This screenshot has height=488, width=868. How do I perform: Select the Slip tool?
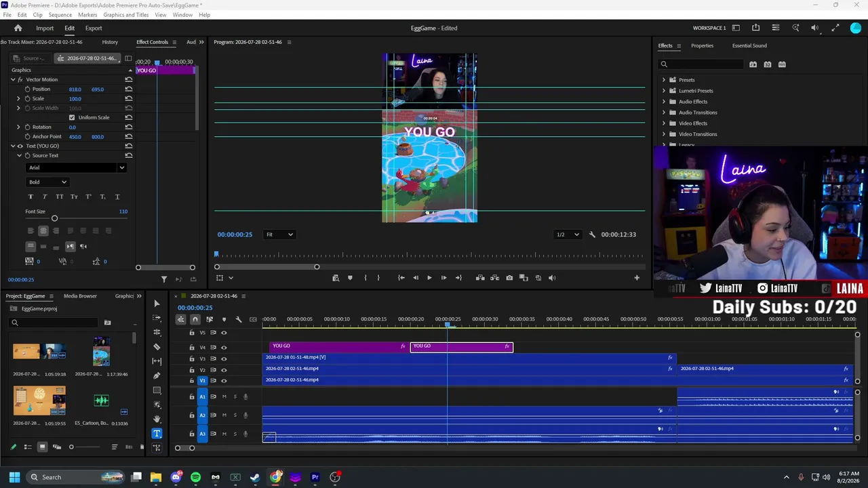[157, 361]
